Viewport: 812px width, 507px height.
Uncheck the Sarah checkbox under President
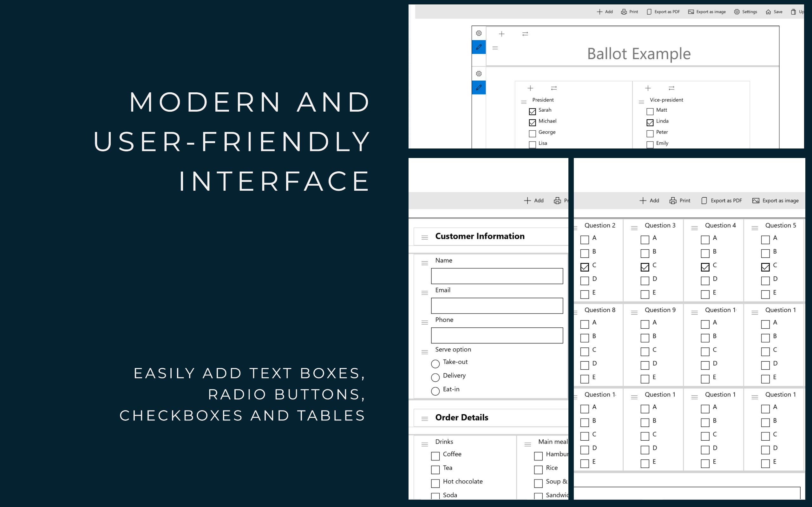point(532,111)
